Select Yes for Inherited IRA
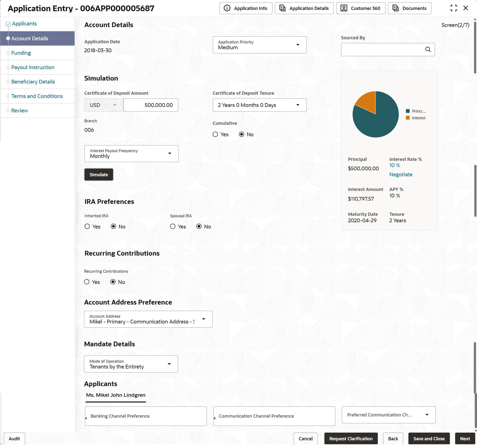The width and height of the screenshot is (477, 448). click(x=87, y=226)
